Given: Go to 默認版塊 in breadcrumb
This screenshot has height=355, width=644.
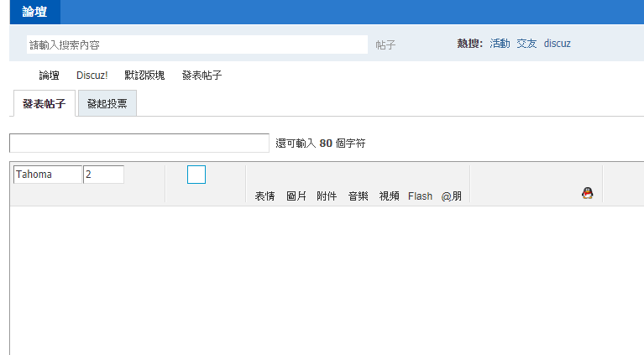Looking at the screenshot, I should 144,76.
